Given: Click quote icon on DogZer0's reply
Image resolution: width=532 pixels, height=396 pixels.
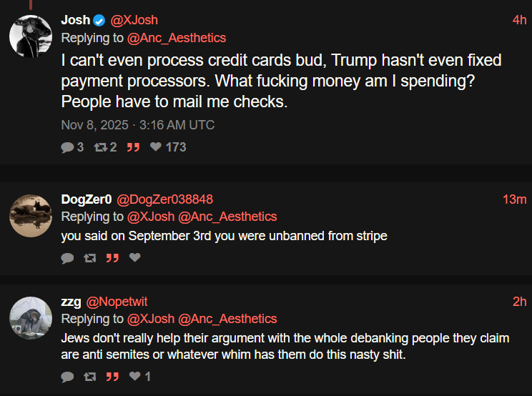Looking at the screenshot, I should [x=112, y=257].
